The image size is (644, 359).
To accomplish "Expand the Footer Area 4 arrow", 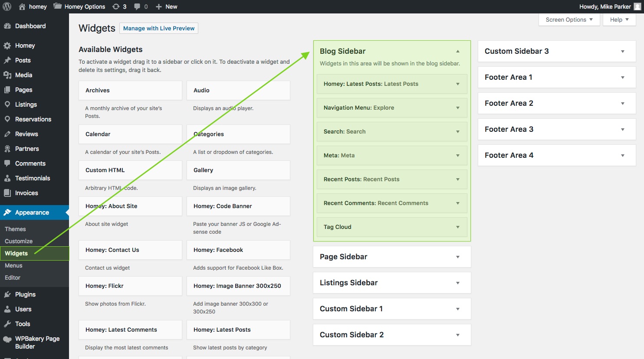I will coord(622,156).
